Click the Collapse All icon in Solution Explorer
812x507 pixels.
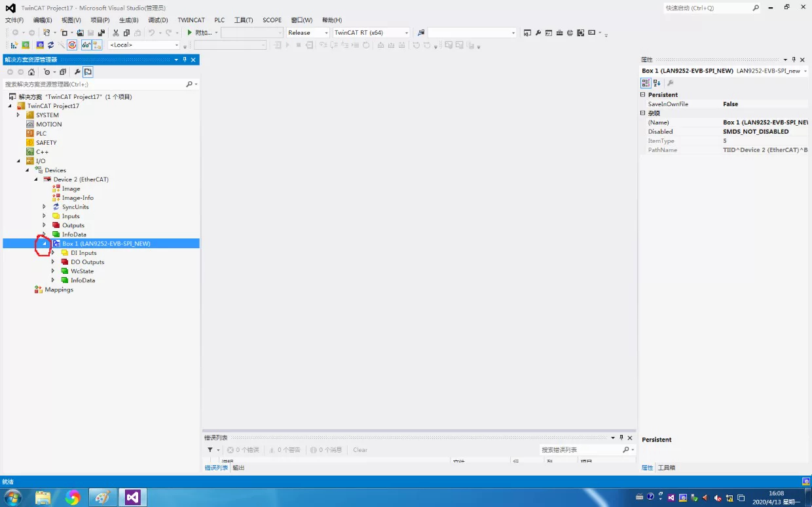[x=63, y=72]
